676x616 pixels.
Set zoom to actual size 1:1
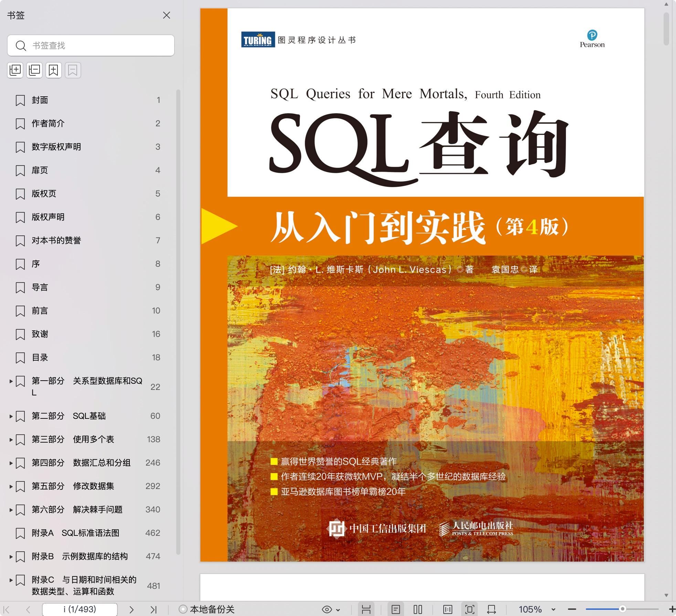coord(448,609)
